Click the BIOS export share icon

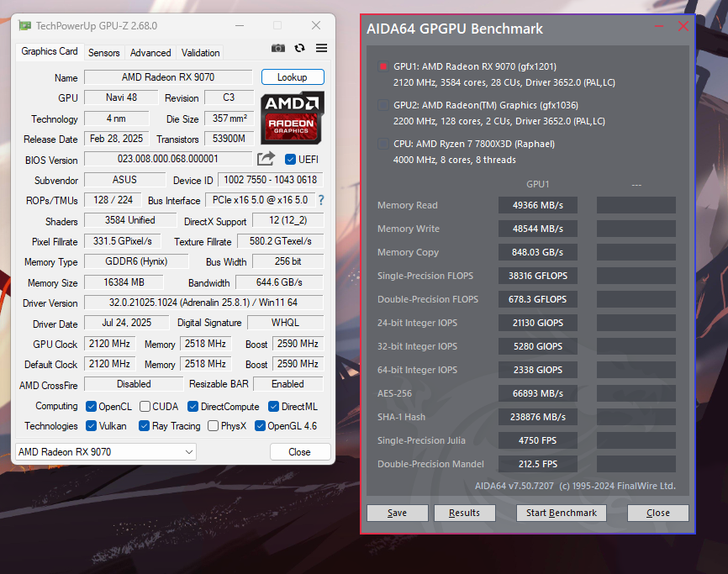tap(266, 159)
